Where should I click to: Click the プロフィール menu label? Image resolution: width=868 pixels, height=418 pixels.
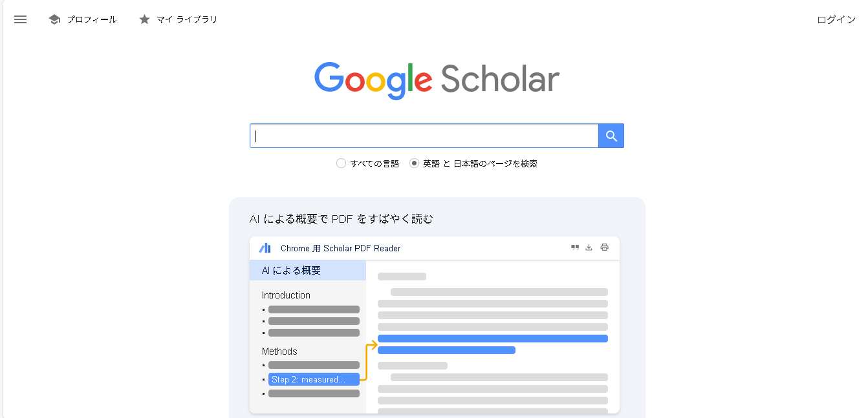pyautogui.click(x=92, y=19)
